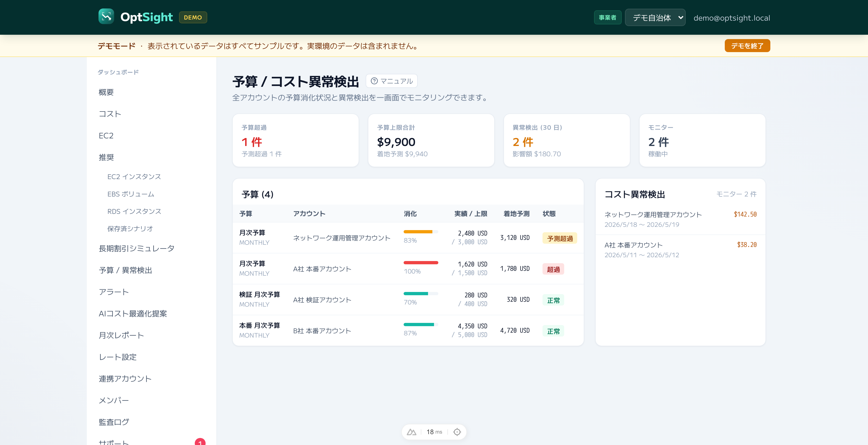Image resolution: width=868 pixels, height=445 pixels.
Task: Click ネットワーク運用管理アカウント in budget table
Action: [342, 238]
